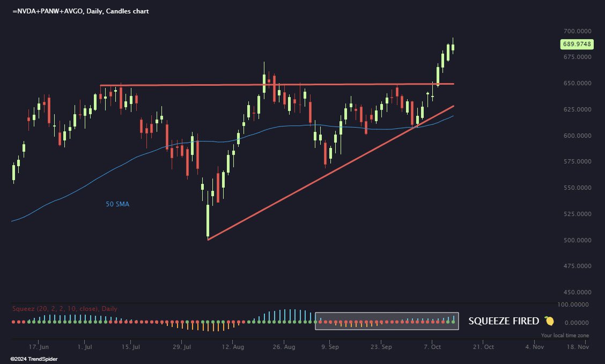Image resolution: width=605 pixels, height=364 pixels.
Task: Click the Your local time zone text
Action: click(x=565, y=335)
